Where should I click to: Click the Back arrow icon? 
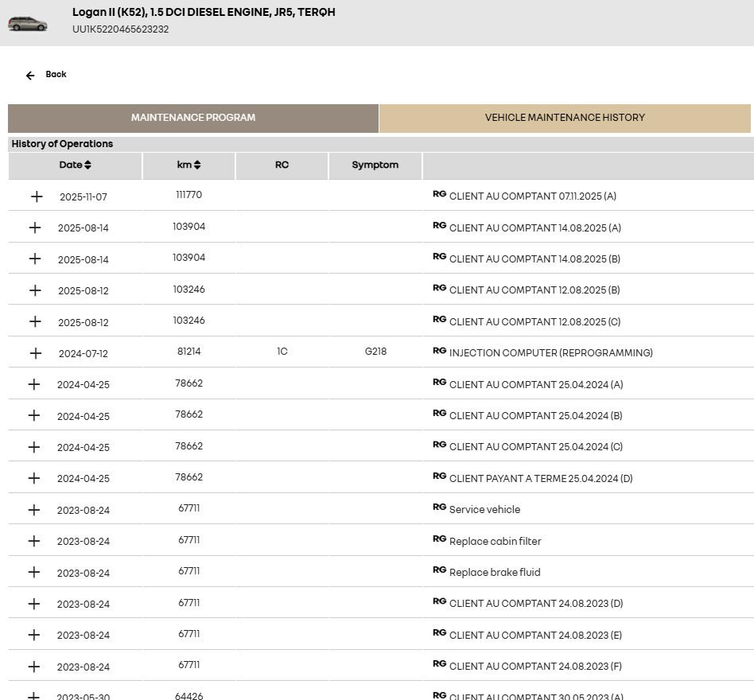pos(30,76)
